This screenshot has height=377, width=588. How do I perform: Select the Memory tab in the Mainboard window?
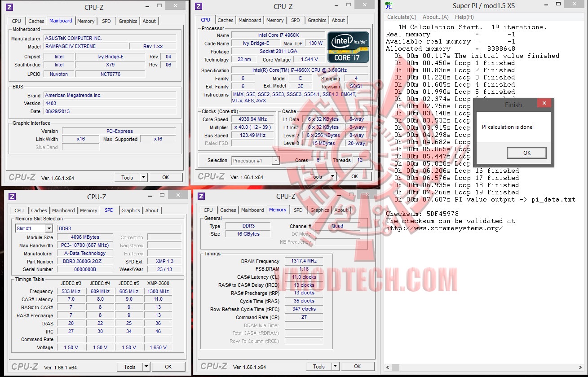pyautogui.click(x=86, y=21)
